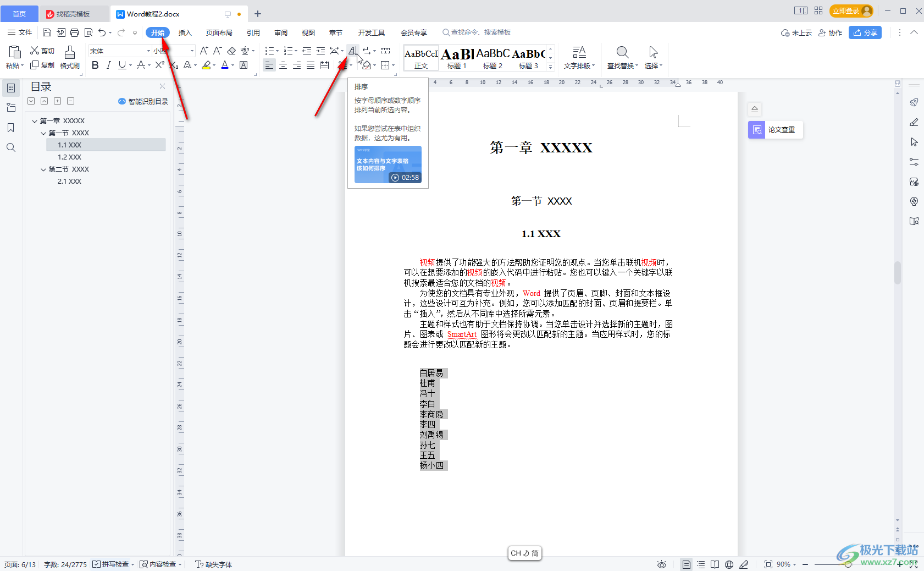
Task: Click the rocket icon in right sidebar
Action: (x=914, y=102)
